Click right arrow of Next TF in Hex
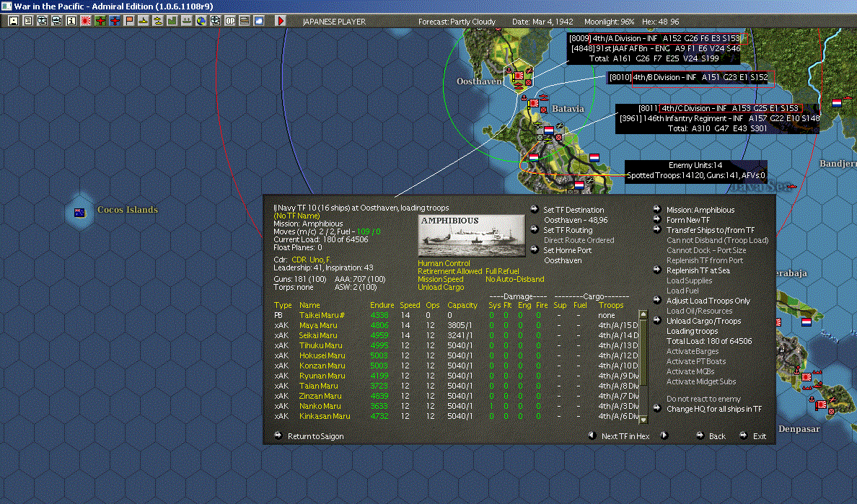 664,436
